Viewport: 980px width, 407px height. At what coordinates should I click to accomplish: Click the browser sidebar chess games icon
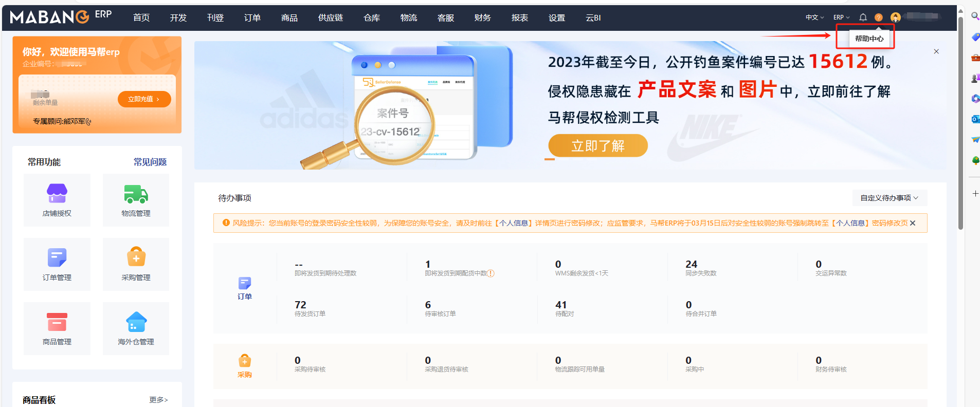tap(975, 78)
